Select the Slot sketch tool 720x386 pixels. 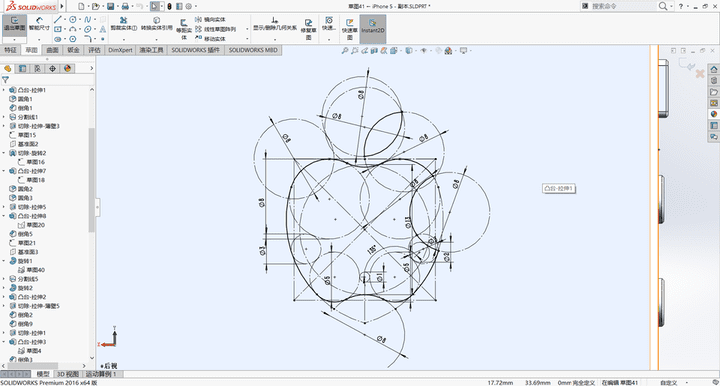tap(57, 39)
